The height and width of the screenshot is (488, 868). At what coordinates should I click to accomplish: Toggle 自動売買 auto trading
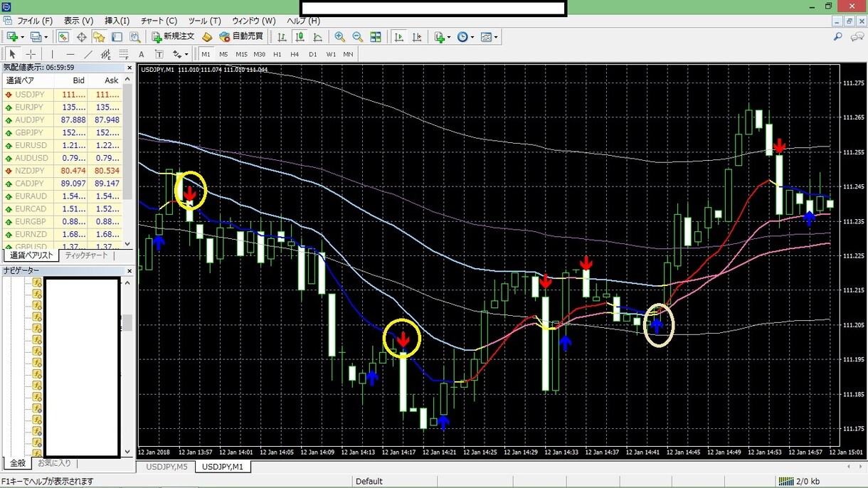coord(241,37)
